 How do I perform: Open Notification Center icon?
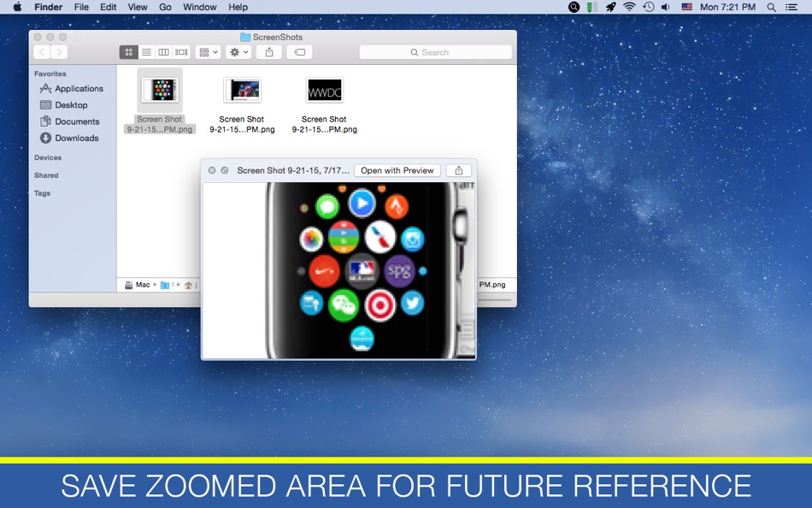pos(791,7)
